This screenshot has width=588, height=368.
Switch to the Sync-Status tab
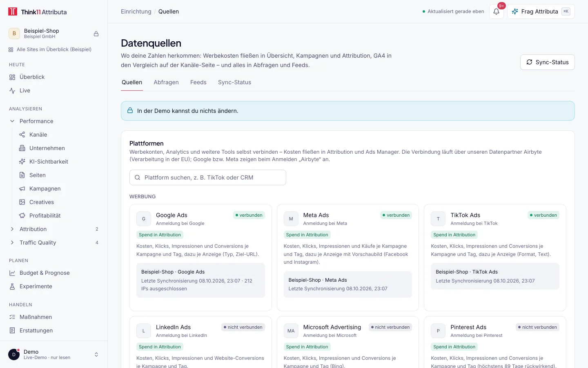click(x=234, y=82)
